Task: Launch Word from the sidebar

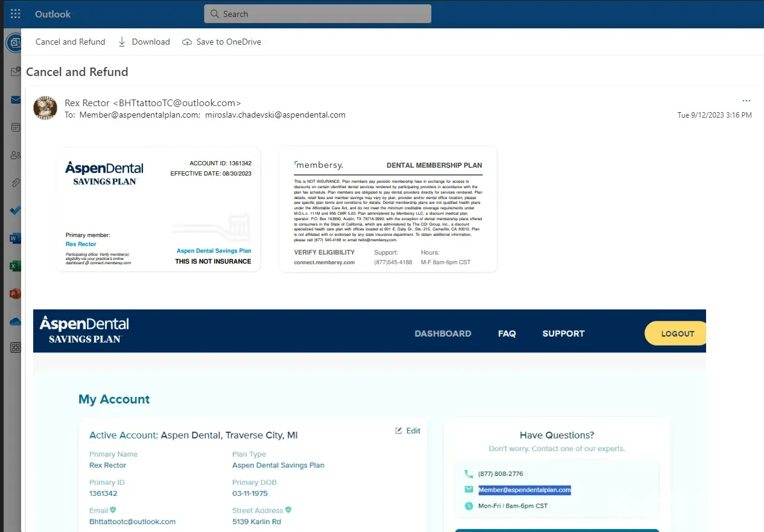Action: [16, 238]
